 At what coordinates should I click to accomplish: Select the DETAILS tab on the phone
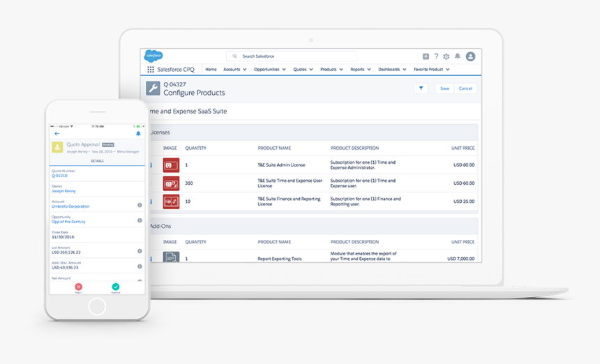pos(97,161)
